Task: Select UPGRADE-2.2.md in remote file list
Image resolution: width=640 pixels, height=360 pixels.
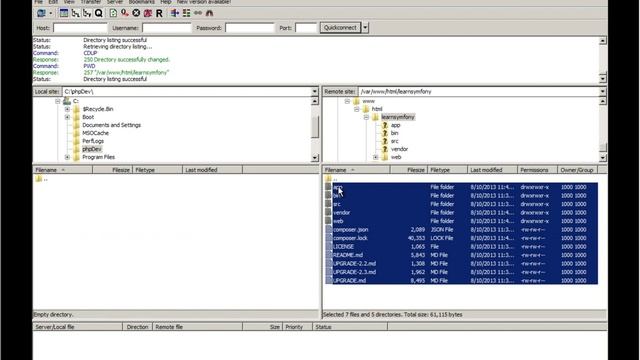Action: (461, 264)
